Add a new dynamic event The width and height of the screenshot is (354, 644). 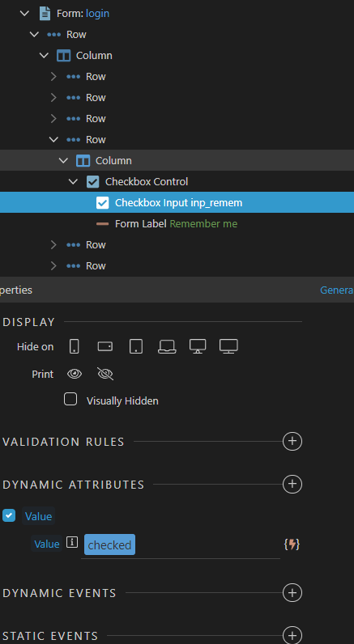pos(292,593)
